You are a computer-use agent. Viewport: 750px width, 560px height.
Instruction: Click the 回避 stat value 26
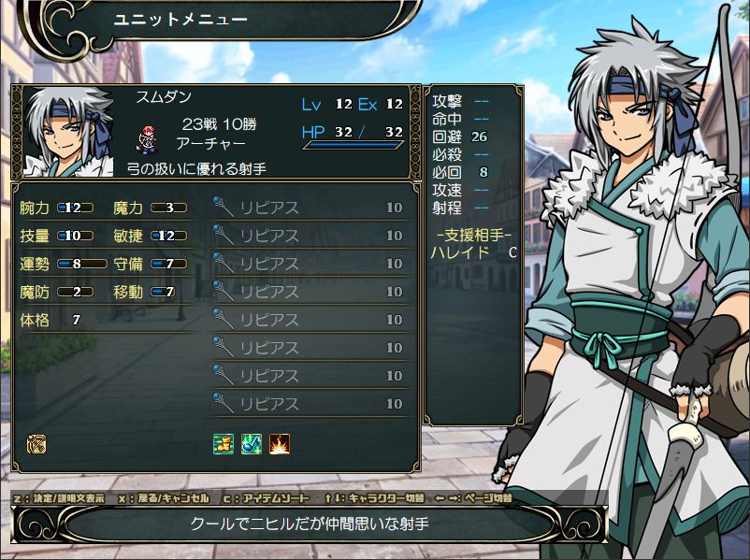coord(479,136)
